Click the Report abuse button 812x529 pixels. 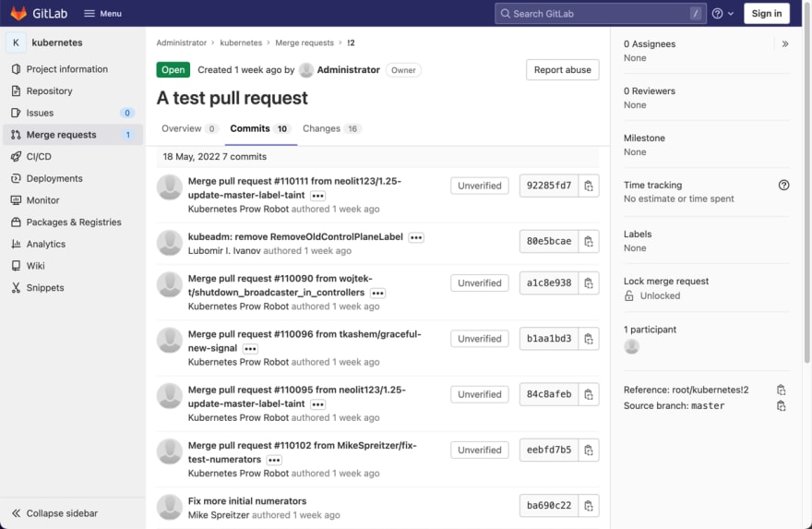[x=562, y=69]
